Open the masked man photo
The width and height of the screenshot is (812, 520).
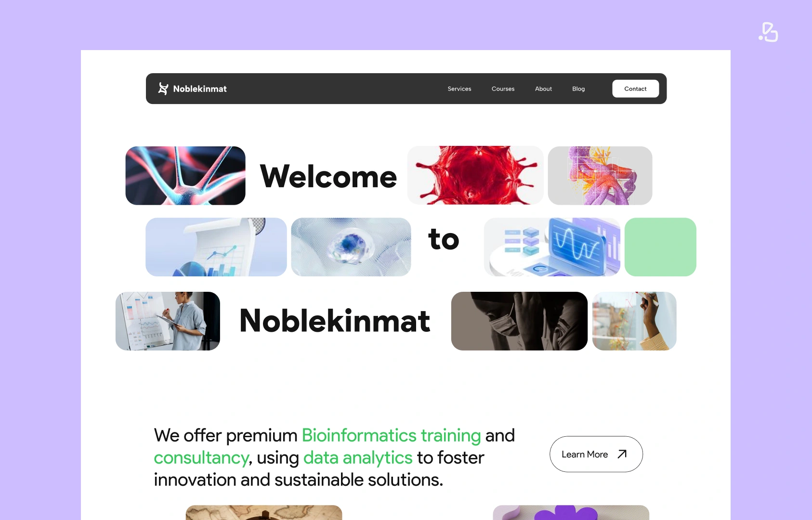point(519,321)
